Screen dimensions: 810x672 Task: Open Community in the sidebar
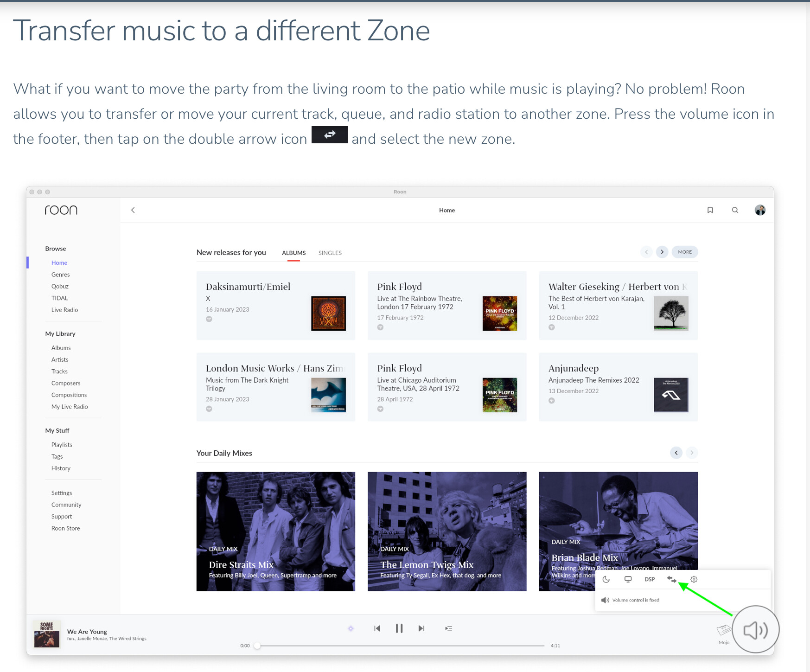tap(66, 505)
